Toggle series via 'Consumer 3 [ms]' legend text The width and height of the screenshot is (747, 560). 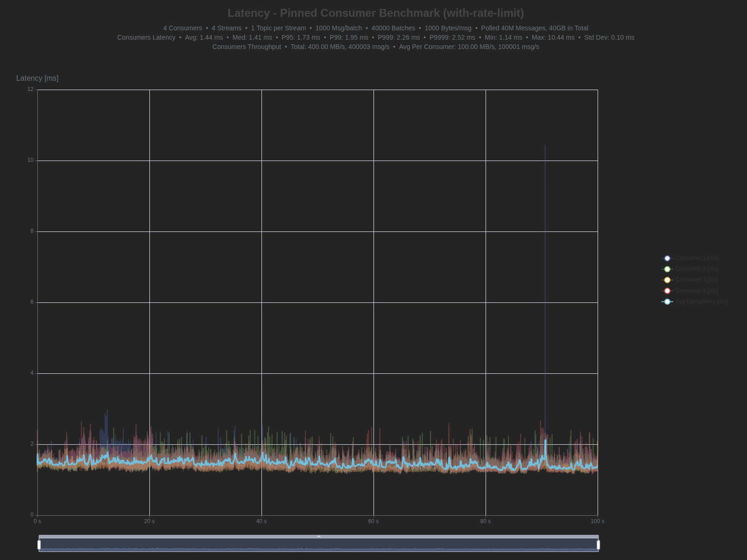click(697, 280)
